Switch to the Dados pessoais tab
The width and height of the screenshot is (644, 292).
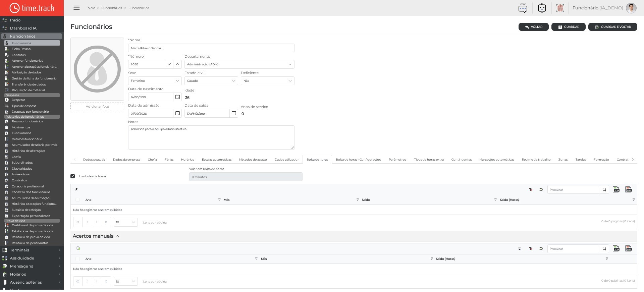94,160
